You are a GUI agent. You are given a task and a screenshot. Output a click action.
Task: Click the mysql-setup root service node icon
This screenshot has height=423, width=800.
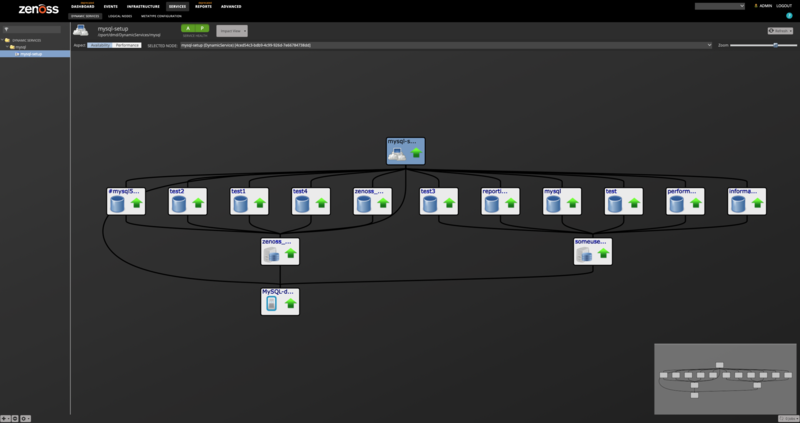(396, 154)
